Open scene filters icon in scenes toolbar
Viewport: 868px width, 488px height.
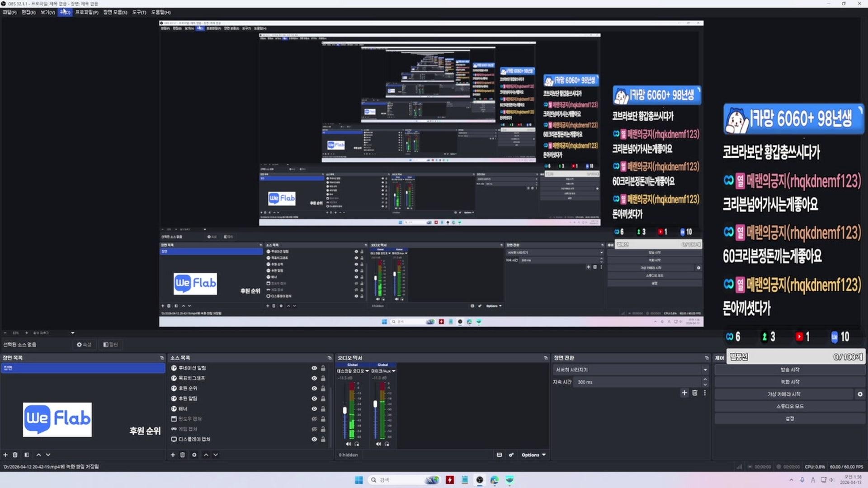[27, 455]
